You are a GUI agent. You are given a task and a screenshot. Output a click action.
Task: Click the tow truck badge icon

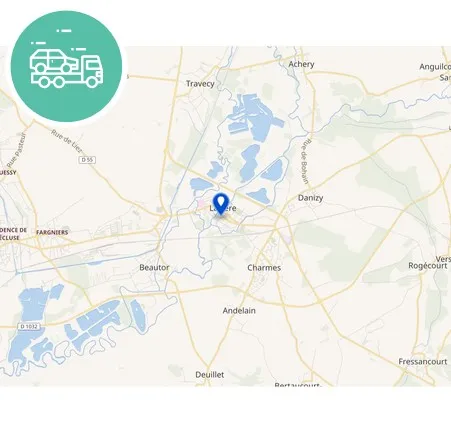[67, 66]
